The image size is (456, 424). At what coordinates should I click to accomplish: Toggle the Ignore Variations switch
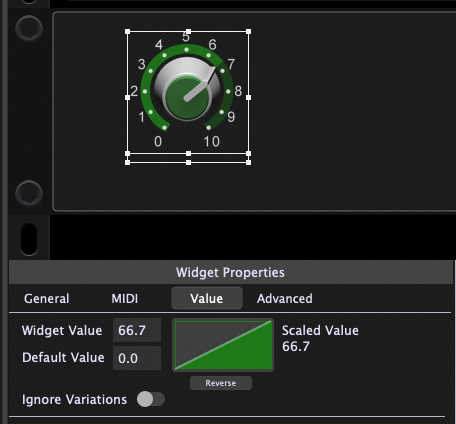tap(151, 399)
